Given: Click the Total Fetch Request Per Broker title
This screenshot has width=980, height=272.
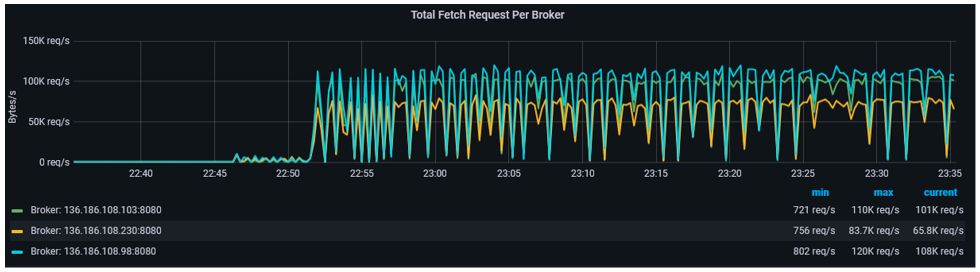Looking at the screenshot, I should (487, 15).
